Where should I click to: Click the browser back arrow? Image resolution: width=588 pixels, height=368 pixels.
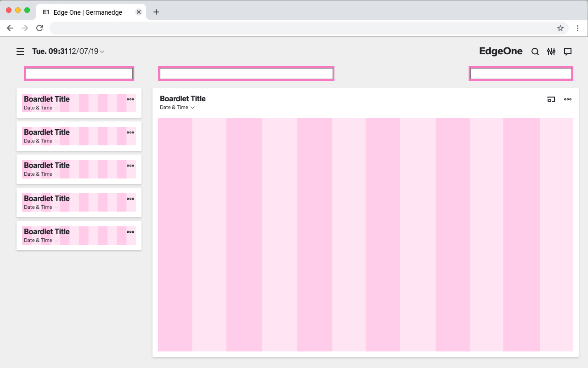click(10, 28)
